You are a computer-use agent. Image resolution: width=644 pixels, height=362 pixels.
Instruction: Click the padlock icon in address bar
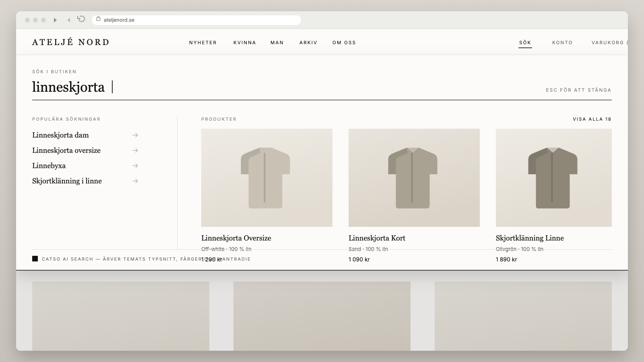(x=98, y=19)
